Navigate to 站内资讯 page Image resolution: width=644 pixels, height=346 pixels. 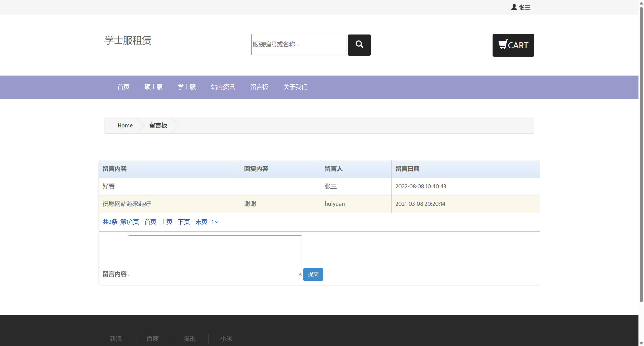223,87
